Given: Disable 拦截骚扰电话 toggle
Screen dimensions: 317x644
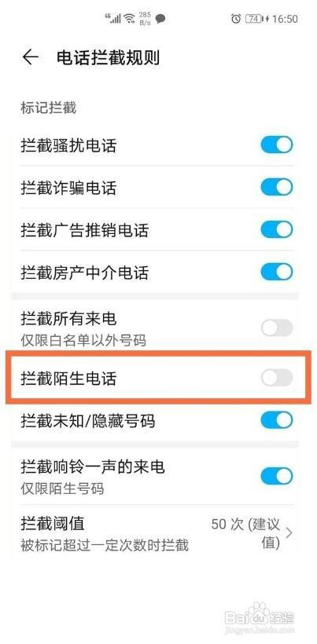Looking at the screenshot, I should (277, 145).
